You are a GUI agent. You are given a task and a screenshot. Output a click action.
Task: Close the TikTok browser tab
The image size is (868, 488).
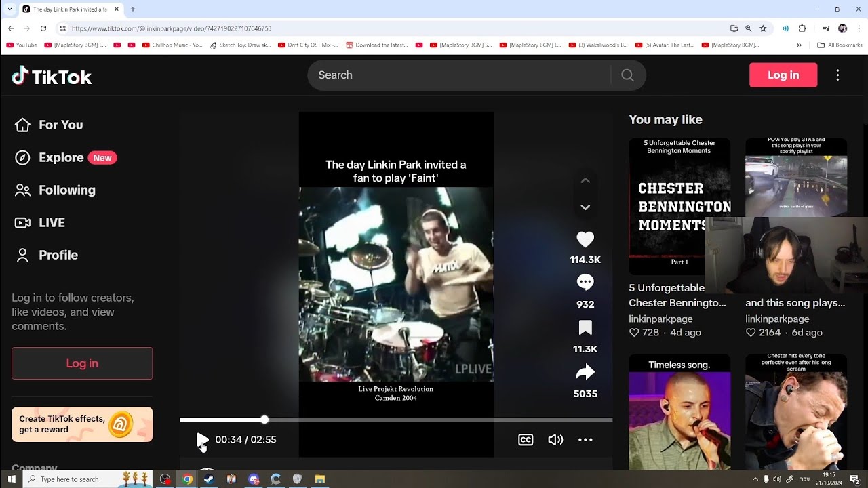pos(117,9)
